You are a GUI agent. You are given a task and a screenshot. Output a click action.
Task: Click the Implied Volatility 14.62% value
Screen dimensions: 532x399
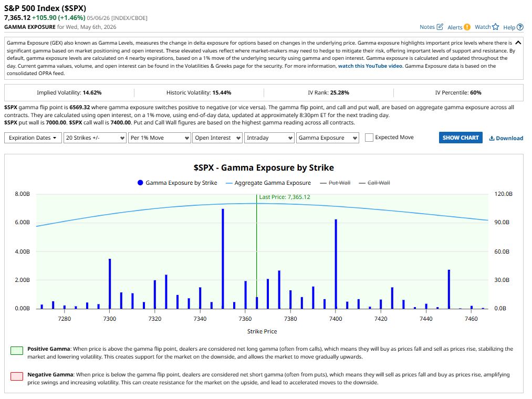92,92
